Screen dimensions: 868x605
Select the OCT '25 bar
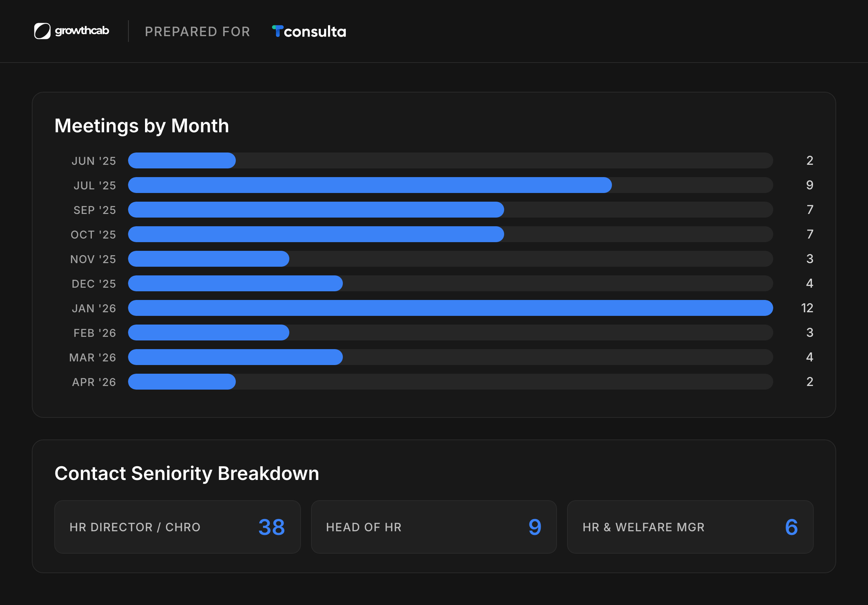pyautogui.click(x=316, y=234)
